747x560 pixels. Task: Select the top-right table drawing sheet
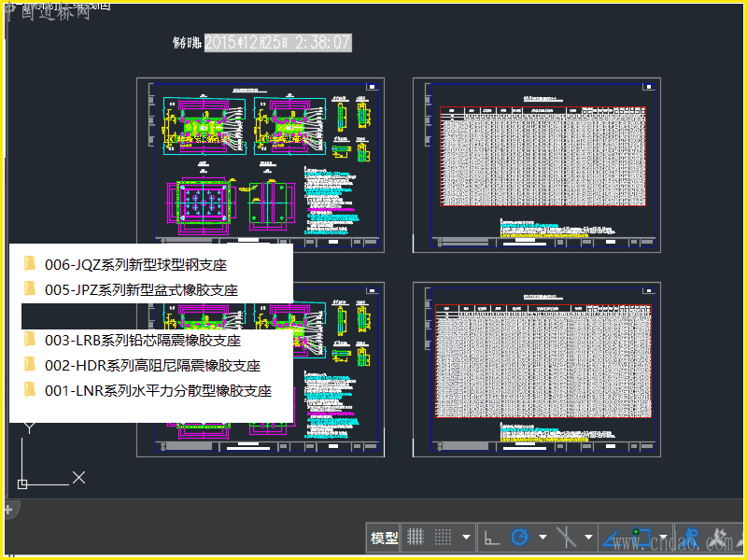tap(537, 165)
